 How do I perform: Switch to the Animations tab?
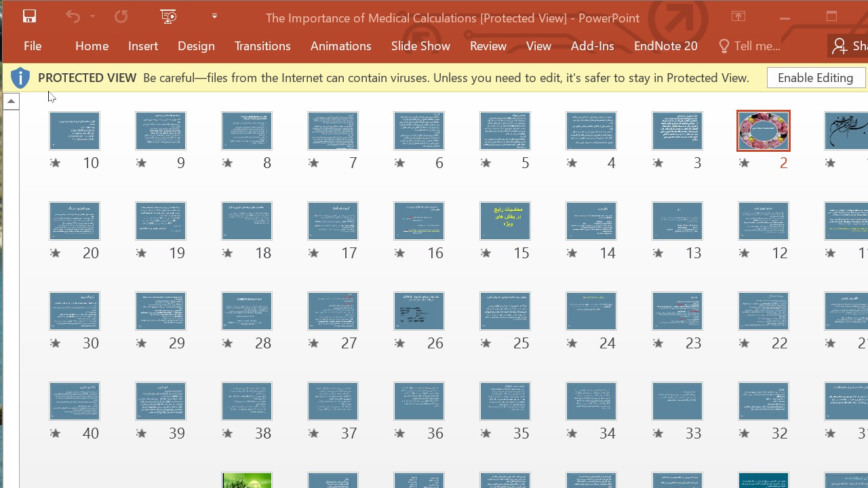click(x=340, y=46)
